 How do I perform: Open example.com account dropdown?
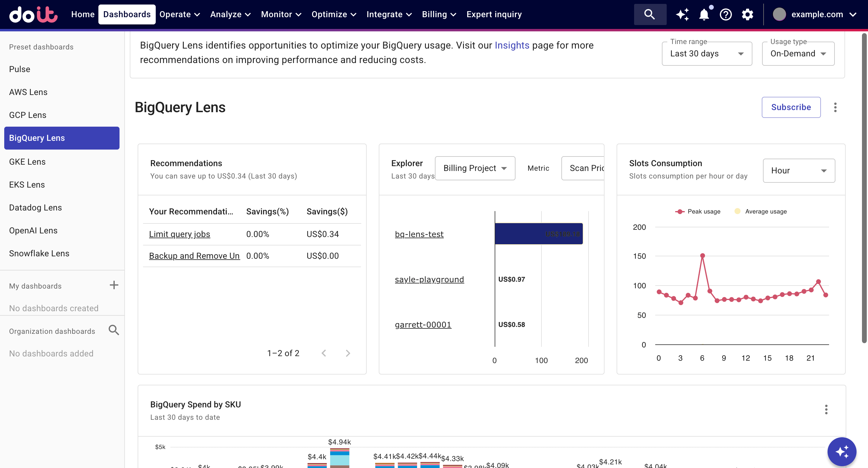(815, 14)
